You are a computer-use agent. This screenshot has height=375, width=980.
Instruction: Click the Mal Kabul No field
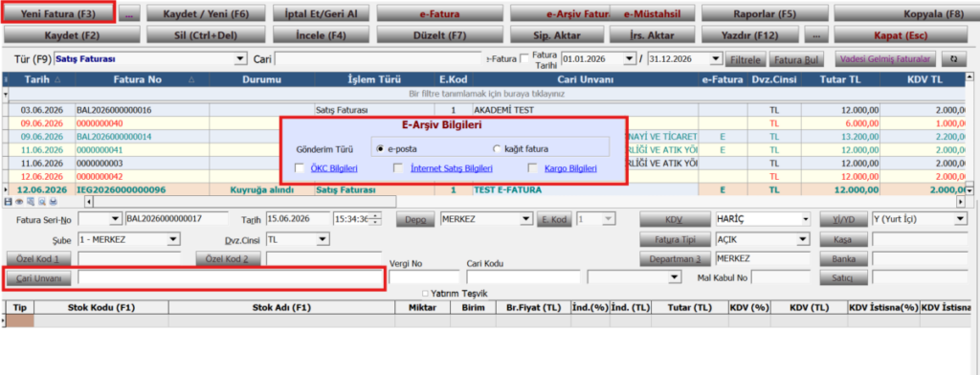[780, 276]
